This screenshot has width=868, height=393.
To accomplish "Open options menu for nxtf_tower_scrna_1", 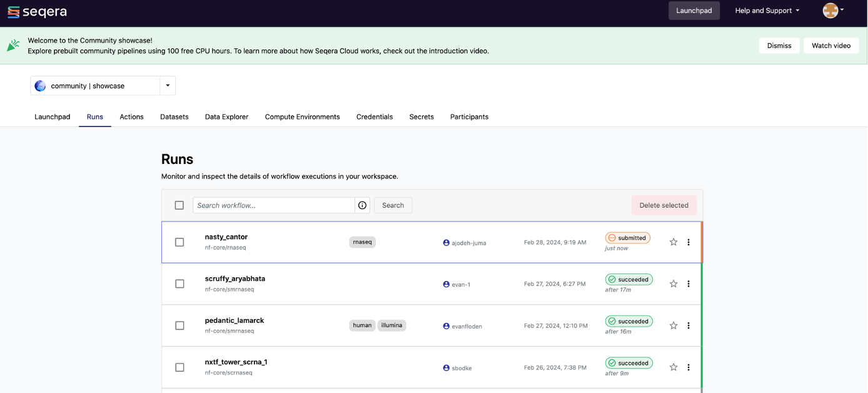I will pyautogui.click(x=689, y=367).
